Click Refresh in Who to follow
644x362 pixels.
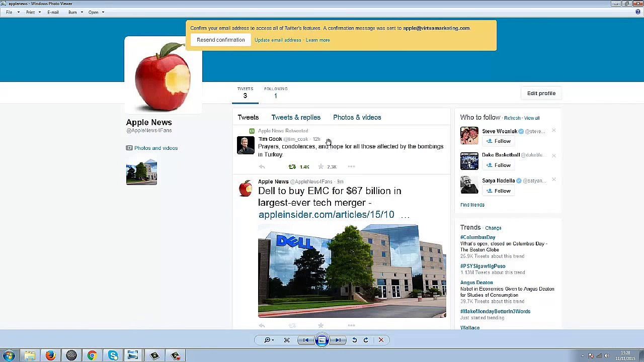512,118
